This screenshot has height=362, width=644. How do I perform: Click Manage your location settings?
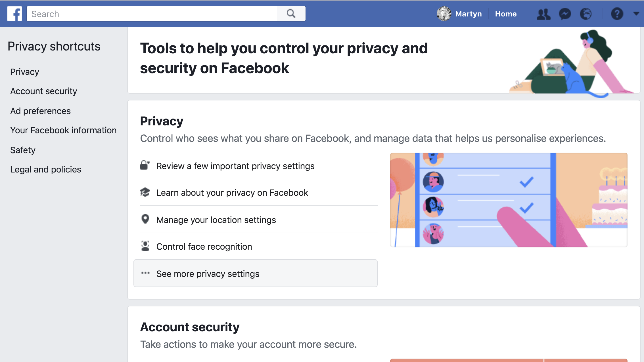click(216, 220)
